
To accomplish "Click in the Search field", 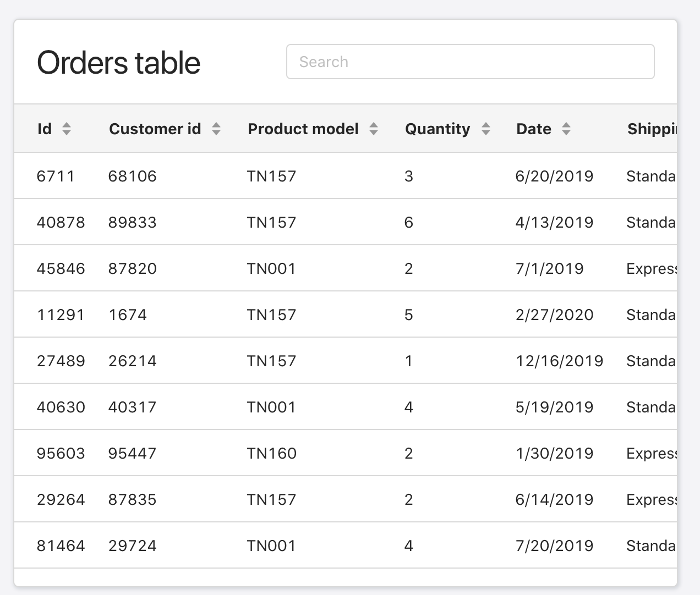I will [x=470, y=62].
